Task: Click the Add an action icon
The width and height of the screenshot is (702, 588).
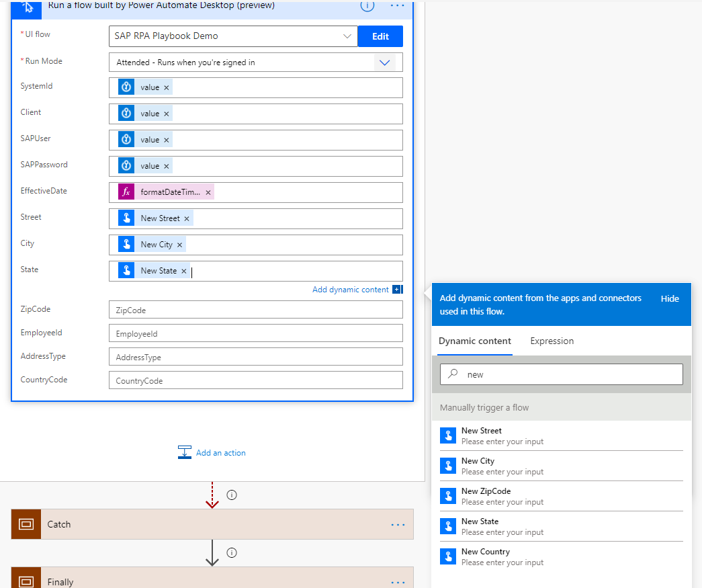Action: coord(185,453)
